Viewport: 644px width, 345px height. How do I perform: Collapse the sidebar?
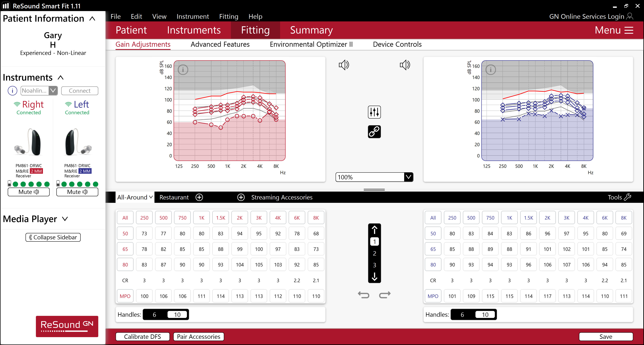[53, 237]
